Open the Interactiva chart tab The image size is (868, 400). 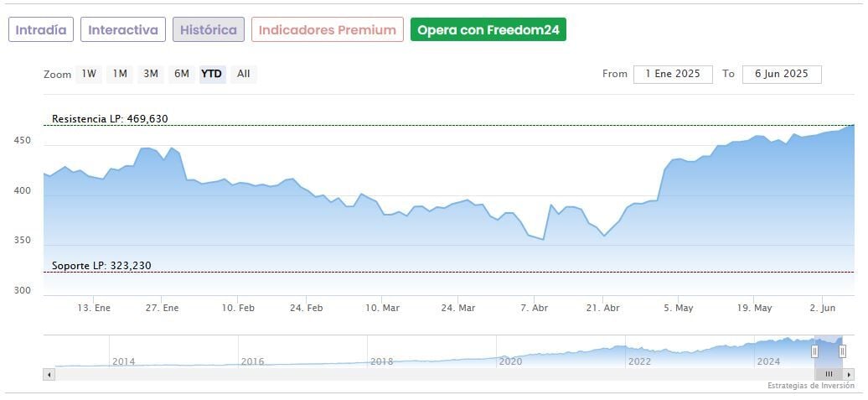coord(123,30)
